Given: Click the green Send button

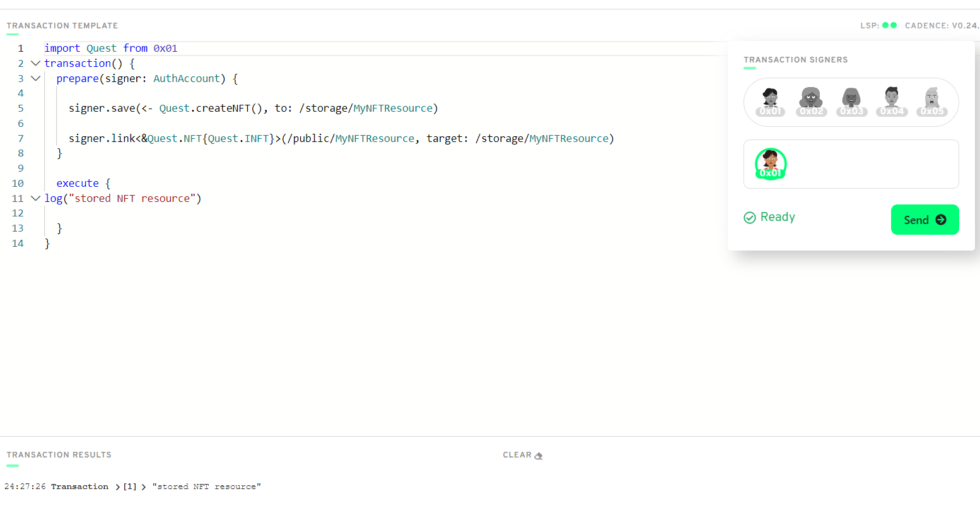Looking at the screenshot, I should 925,220.
